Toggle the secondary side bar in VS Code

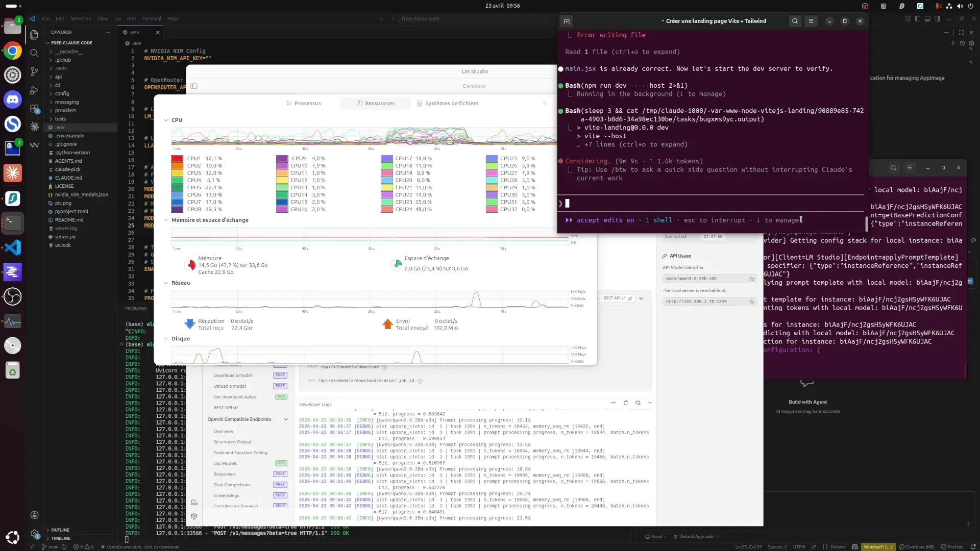click(938, 18)
